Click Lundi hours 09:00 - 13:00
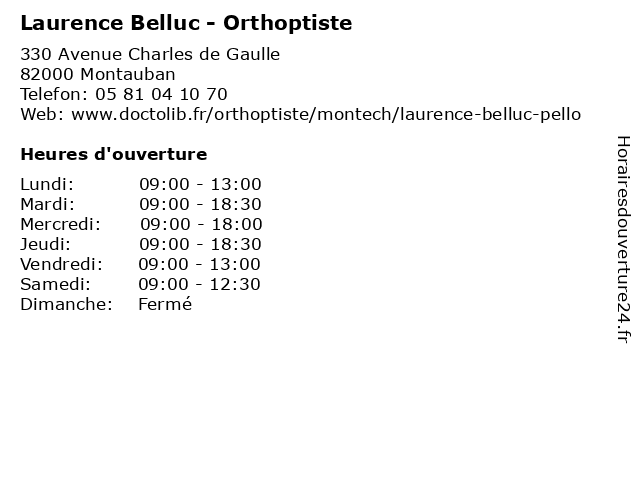Viewport: 640px width, 480px height. (x=200, y=184)
